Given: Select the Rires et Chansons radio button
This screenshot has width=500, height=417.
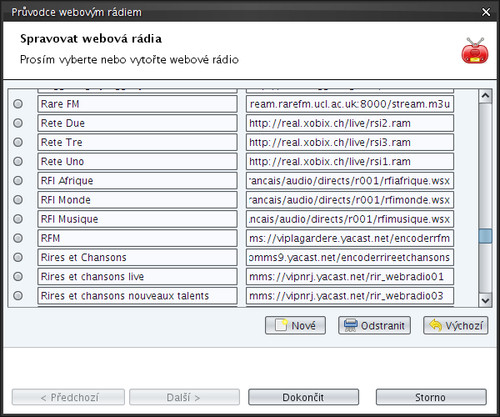Looking at the screenshot, I should pos(18,257).
